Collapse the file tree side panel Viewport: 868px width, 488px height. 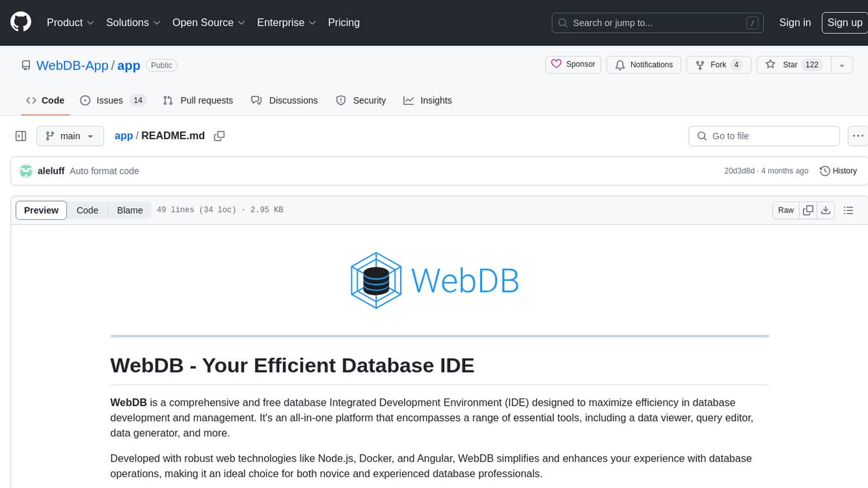pos(20,136)
